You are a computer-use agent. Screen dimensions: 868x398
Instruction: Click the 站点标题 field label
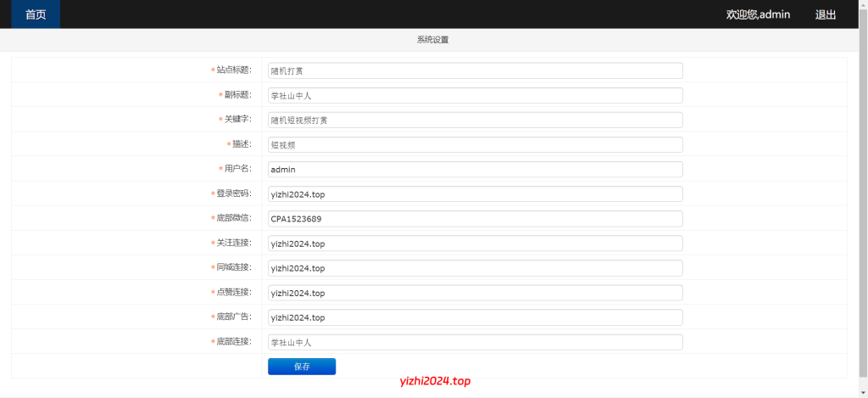(233, 70)
